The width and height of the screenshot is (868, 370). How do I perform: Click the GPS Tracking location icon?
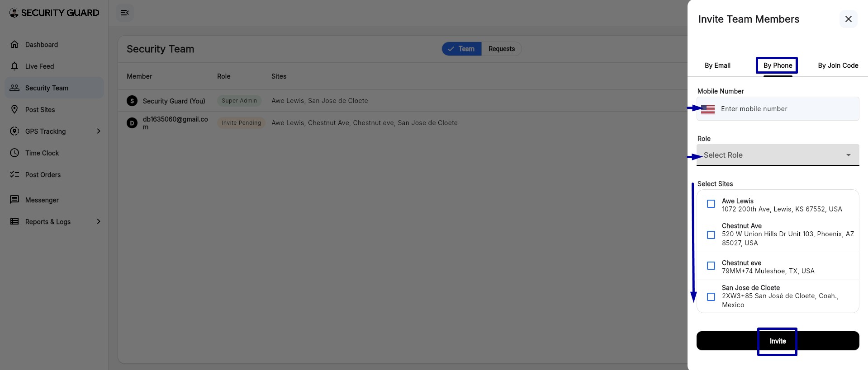[14, 131]
